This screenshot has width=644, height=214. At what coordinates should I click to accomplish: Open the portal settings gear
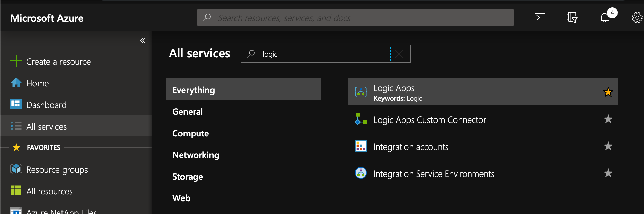pyautogui.click(x=637, y=18)
